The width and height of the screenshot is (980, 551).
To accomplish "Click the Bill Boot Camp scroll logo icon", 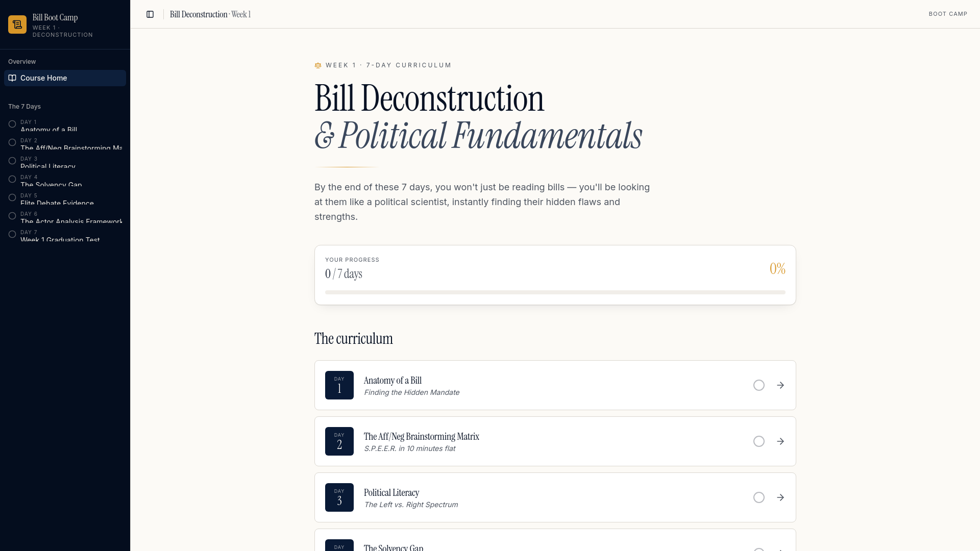I will pyautogui.click(x=17, y=24).
